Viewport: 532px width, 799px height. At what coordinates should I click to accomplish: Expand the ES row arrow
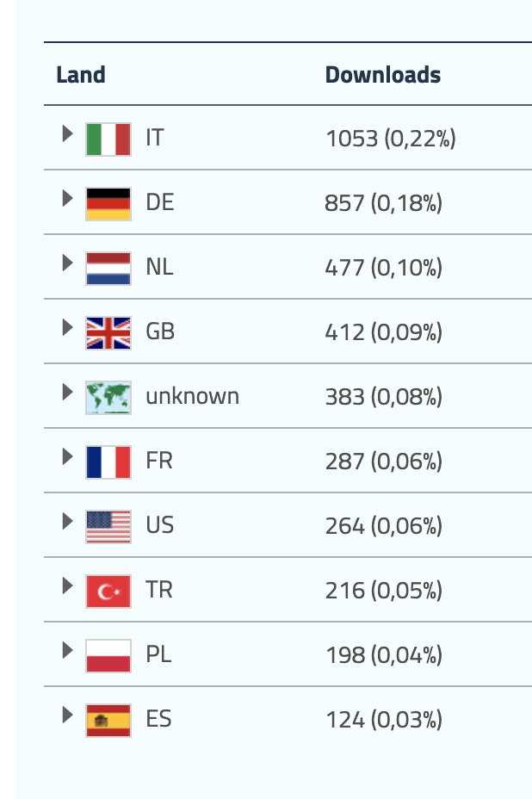[x=68, y=715]
